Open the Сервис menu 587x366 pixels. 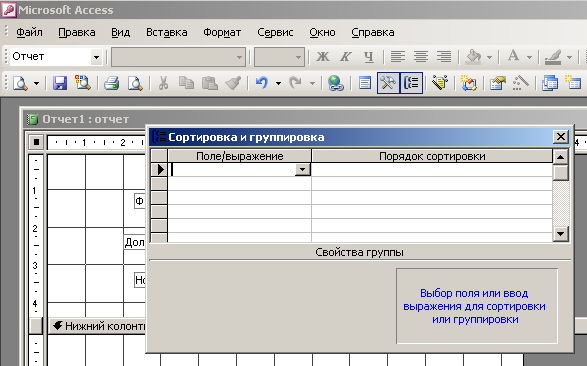pos(275,33)
